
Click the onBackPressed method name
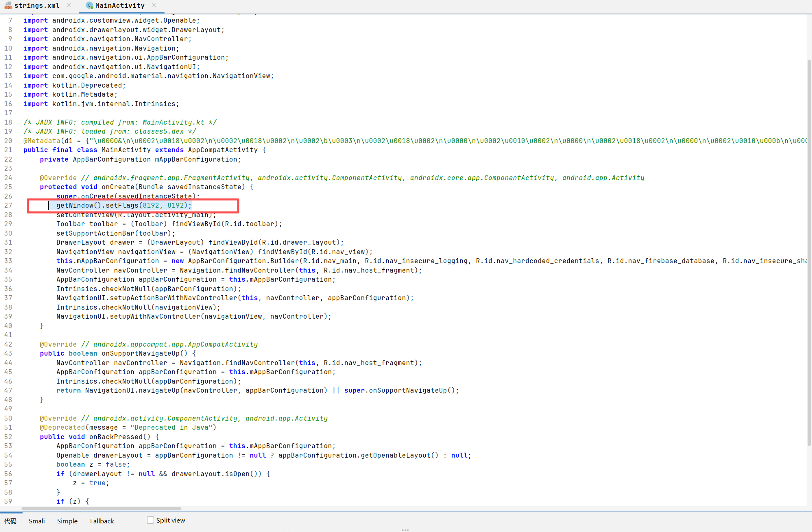coord(116,437)
